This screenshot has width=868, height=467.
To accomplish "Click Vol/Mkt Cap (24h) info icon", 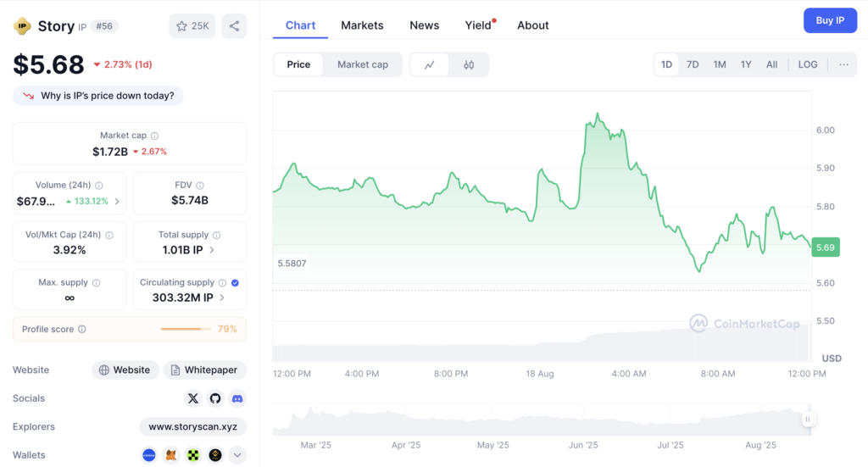I will (x=109, y=235).
